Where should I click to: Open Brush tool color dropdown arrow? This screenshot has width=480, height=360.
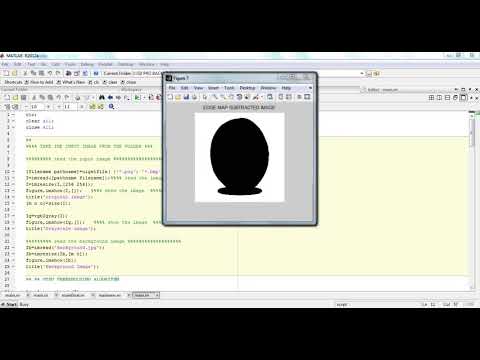point(261,97)
